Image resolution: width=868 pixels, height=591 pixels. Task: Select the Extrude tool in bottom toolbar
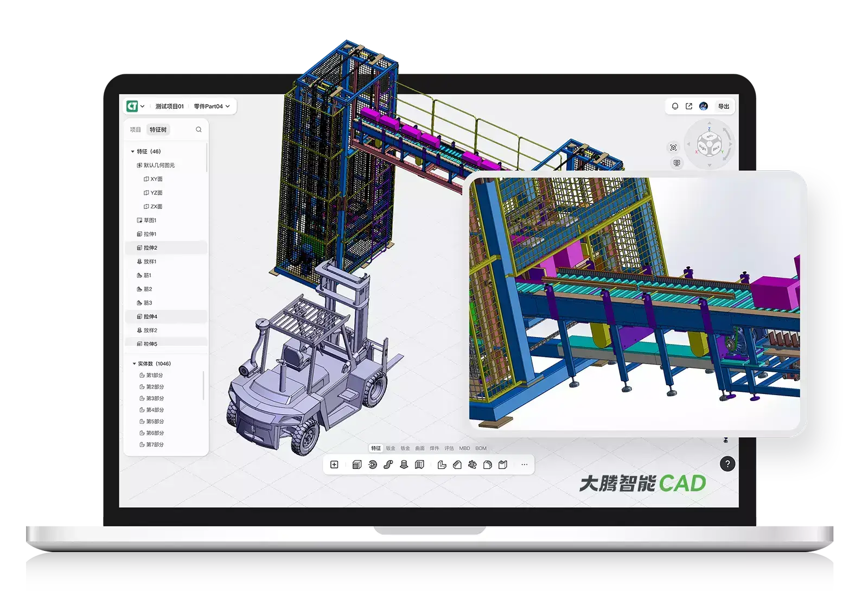point(356,465)
